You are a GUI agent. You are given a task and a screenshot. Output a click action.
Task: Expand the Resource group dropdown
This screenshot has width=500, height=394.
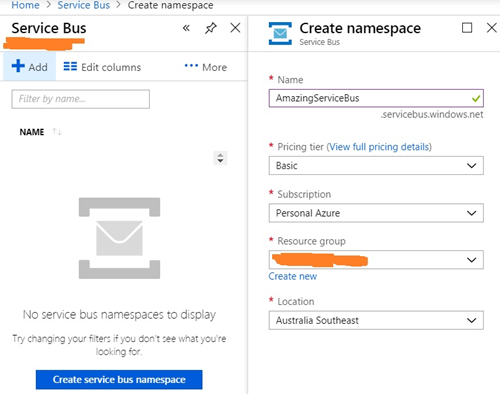pos(376,260)
